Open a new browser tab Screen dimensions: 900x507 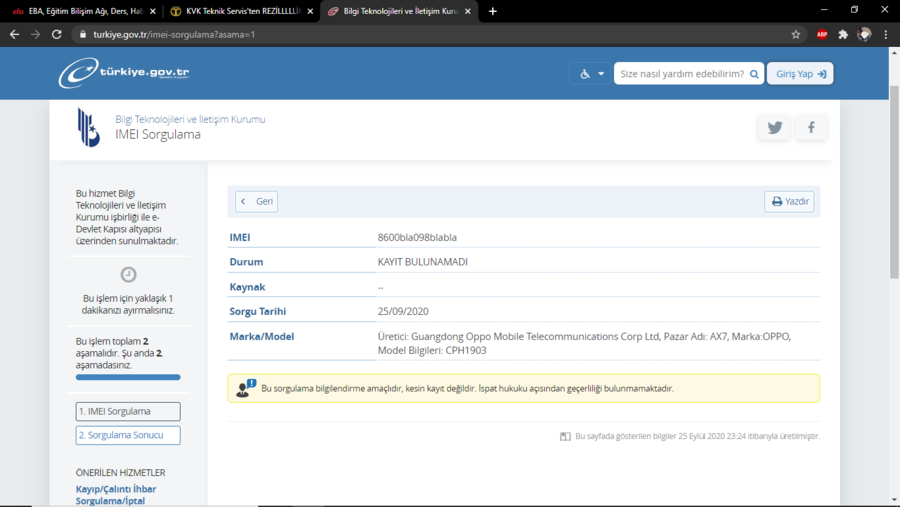pyautogui.click(x=492, y=11)
